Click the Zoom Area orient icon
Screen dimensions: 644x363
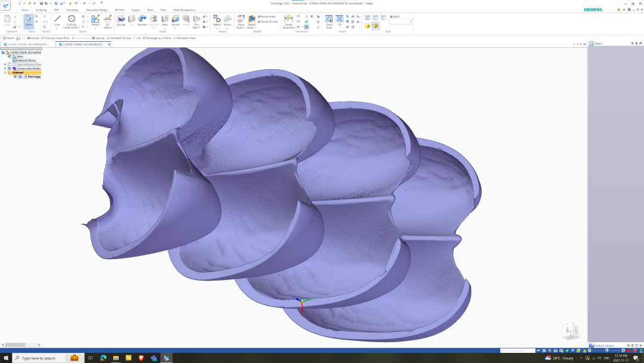coord(329,21)
